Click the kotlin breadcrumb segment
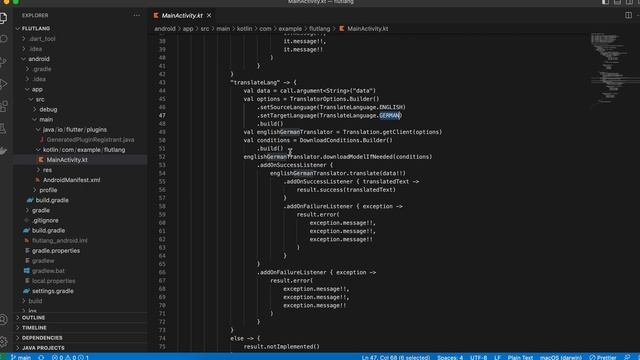 pos(244,29)
